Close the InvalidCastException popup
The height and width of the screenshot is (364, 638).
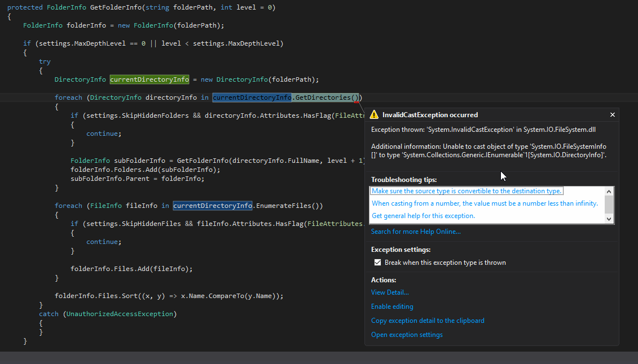[613, 115]
